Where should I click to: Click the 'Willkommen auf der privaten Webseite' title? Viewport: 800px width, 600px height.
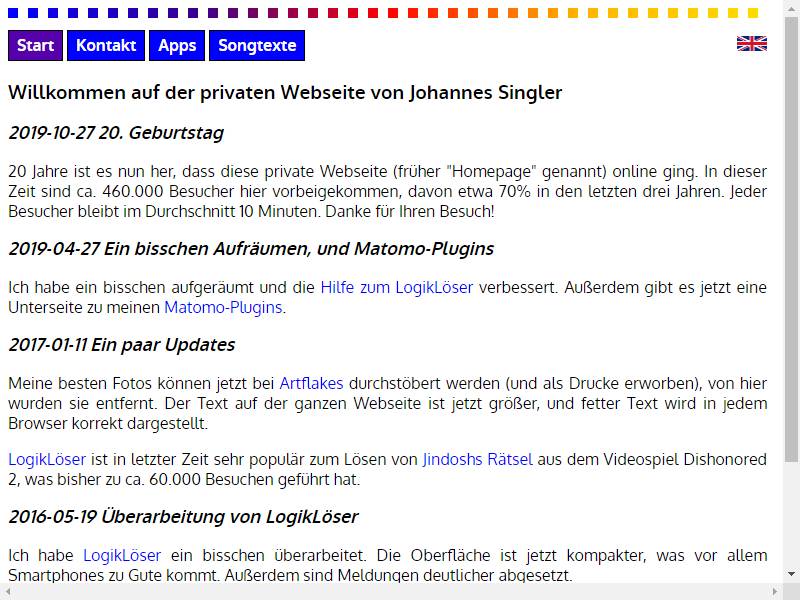coord(285,92)
